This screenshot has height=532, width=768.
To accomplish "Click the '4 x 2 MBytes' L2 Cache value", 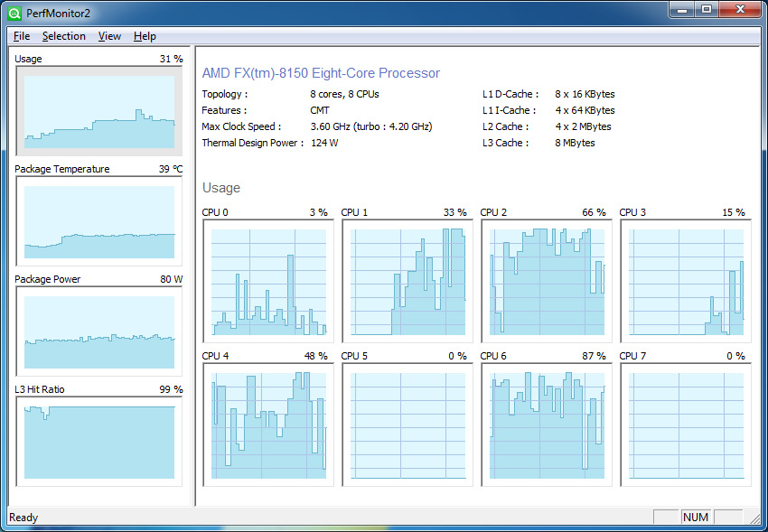I will click(584, 126).
